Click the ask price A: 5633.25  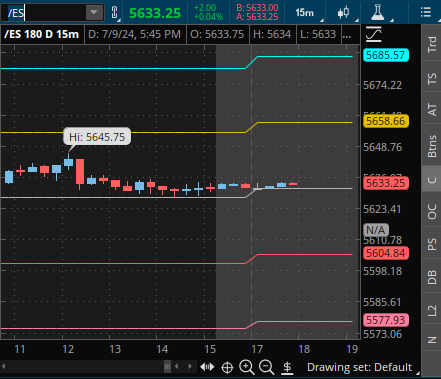[257, 17]
